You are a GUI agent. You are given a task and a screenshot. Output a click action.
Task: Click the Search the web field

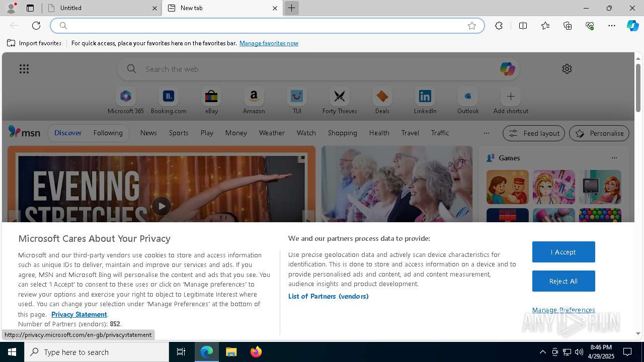tap(318, 69)
